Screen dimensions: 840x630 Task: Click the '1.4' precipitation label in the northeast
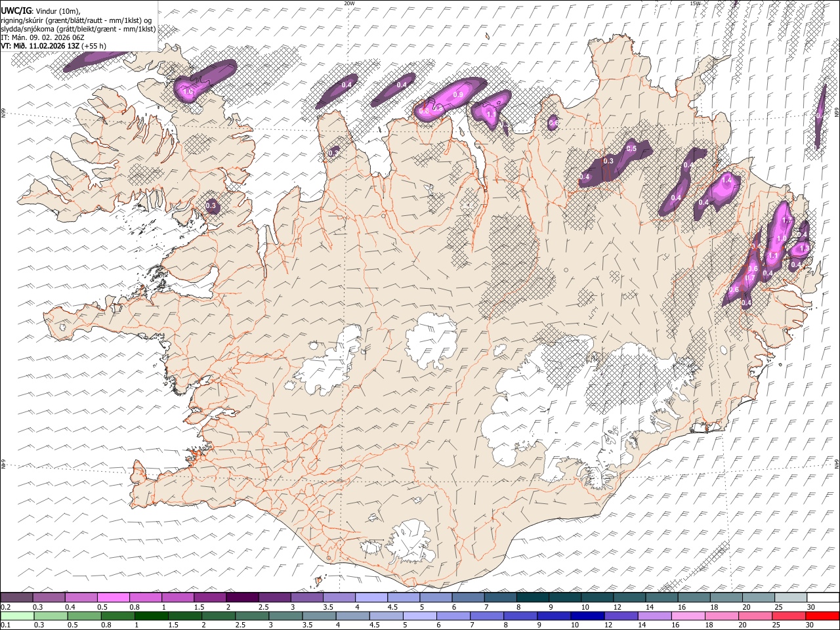tap(726, 179)
